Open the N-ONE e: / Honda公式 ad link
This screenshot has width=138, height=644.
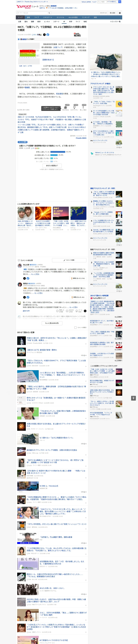pos(49,486)
